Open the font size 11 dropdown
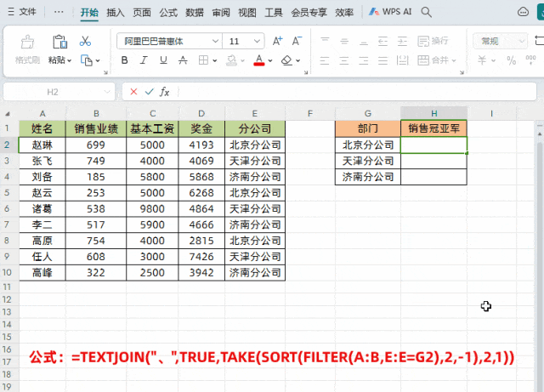 pos(257,42)
